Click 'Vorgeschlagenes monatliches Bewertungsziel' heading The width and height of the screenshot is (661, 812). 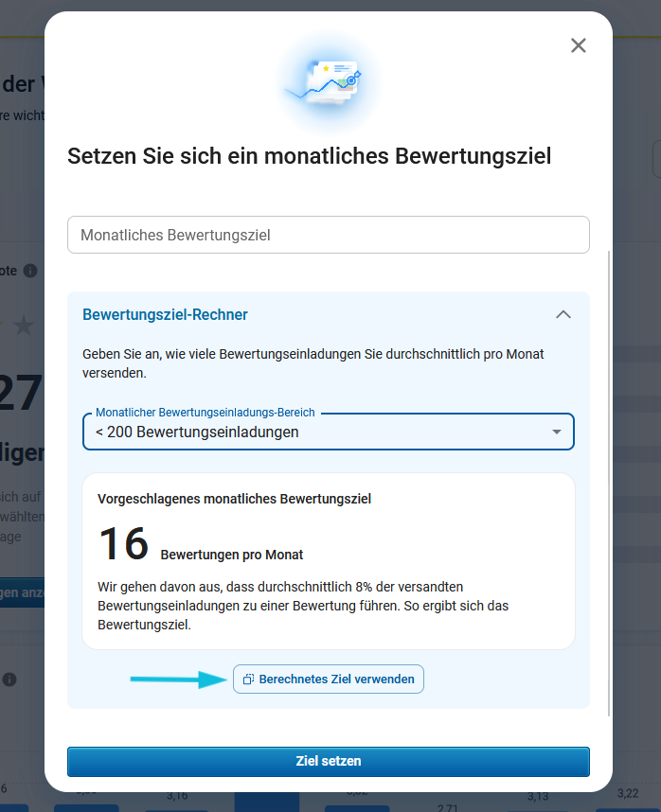tap(234, 499)
